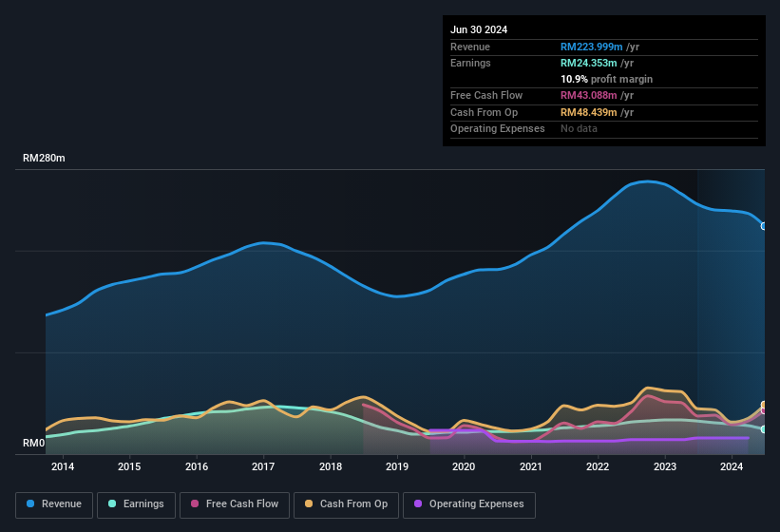Click the Revenue label in tooltip
This screenshot has height=532, width=780.
click(470, 47)
